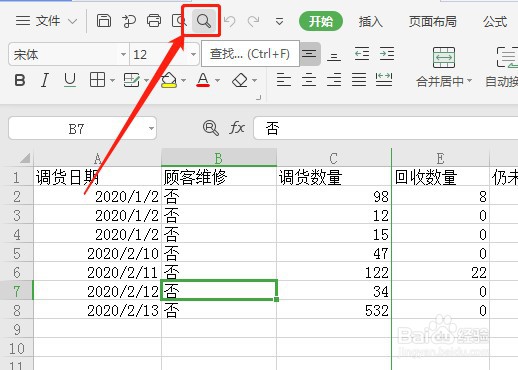The image size is (518, 370).
Task: Click cell with value 532
Action: pos(334,310)
